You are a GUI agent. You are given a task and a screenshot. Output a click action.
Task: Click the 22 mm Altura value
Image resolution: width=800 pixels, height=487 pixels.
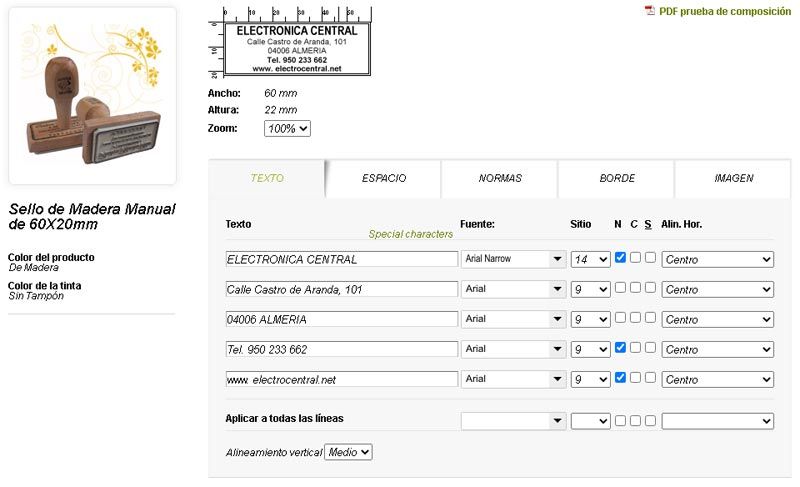point(281,110)
